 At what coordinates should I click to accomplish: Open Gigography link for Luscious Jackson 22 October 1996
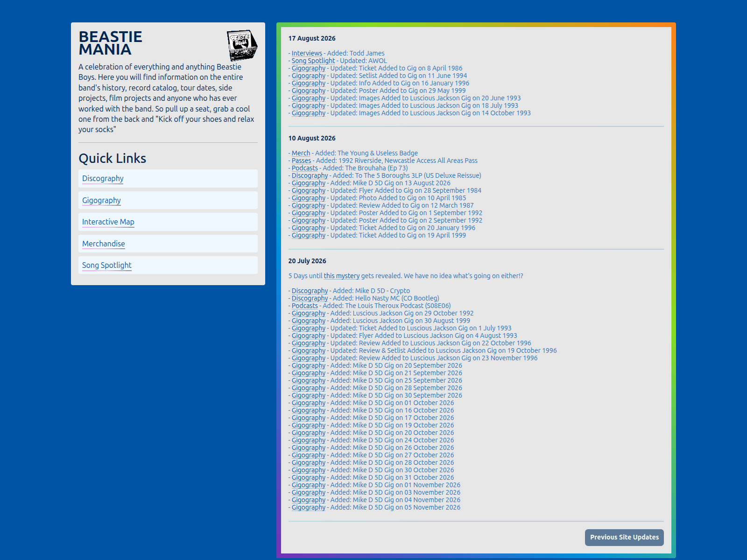[x=309, y=343]
